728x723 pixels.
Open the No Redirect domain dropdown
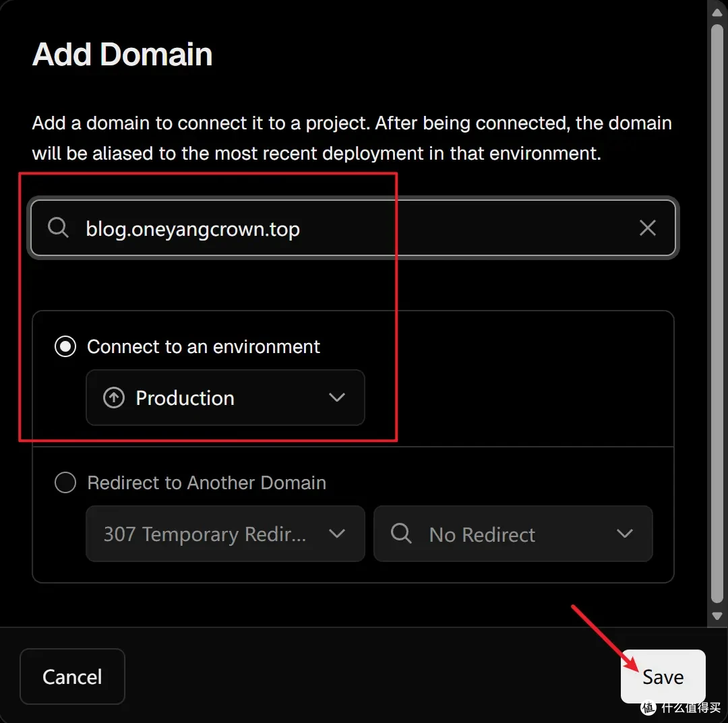tap(513, 534)
